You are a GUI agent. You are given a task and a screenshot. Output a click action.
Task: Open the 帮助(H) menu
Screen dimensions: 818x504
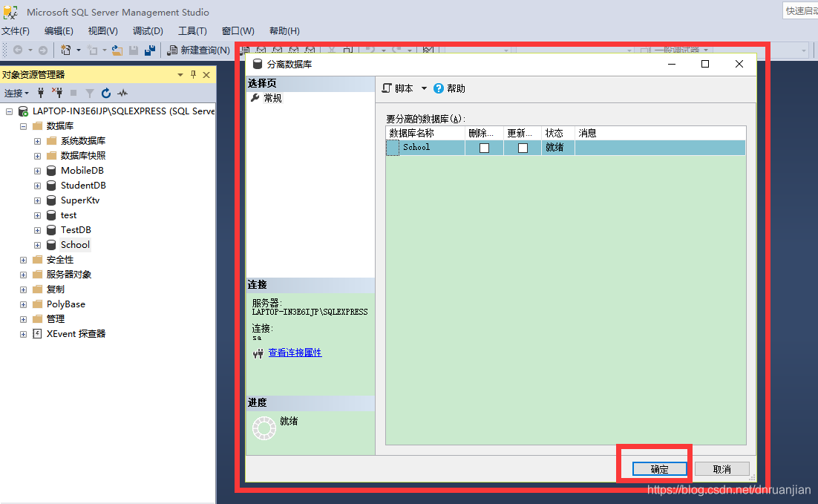pos(284,30)
